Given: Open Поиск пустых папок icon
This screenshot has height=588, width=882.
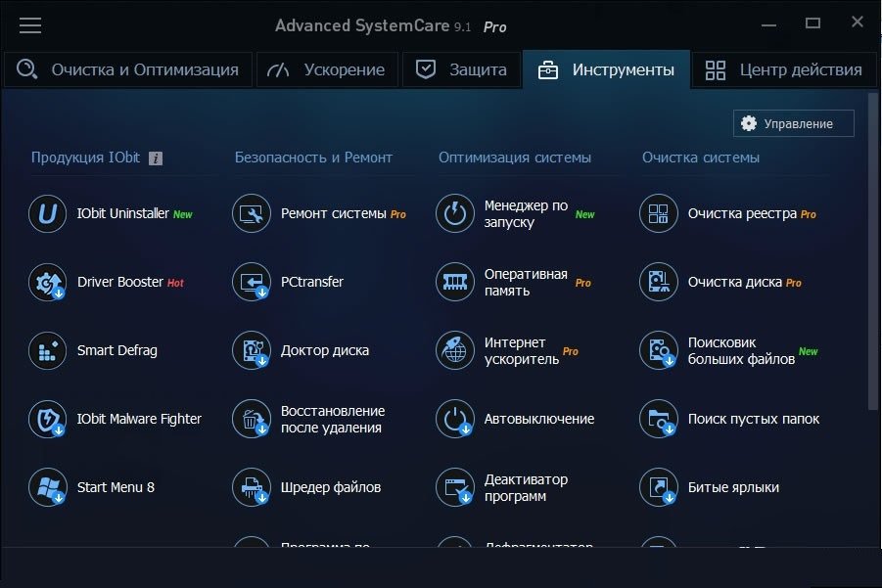Looking at the screenshot, I should (x=659, y=419).
